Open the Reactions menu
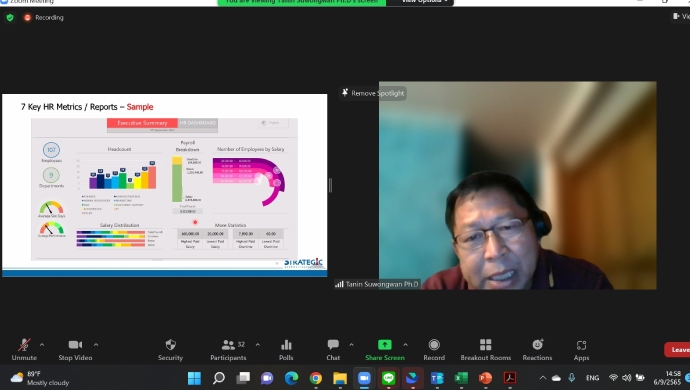 537,350
